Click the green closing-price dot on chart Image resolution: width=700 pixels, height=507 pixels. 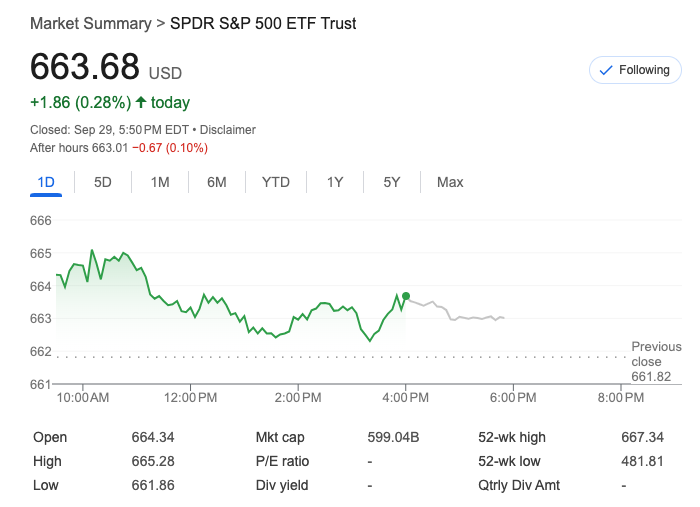click(x=405, y=296)
